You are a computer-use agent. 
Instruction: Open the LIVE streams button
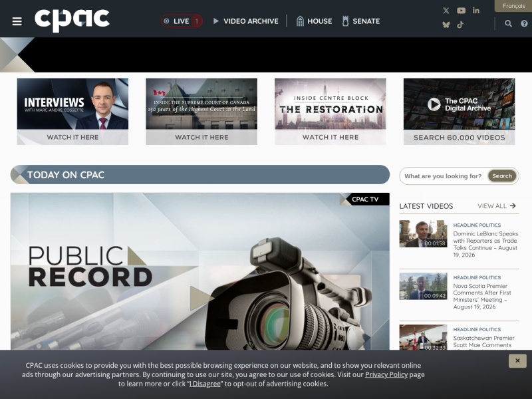(x=182, y=21)
